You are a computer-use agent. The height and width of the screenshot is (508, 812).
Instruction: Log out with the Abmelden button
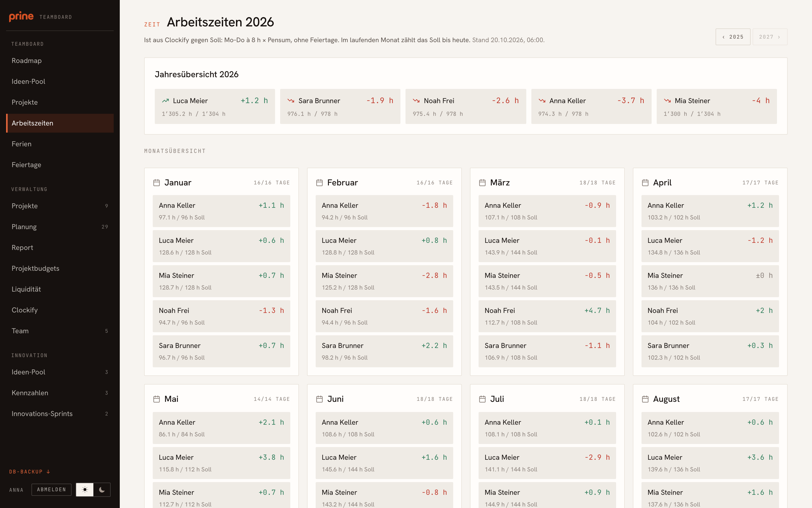point(51,489)
